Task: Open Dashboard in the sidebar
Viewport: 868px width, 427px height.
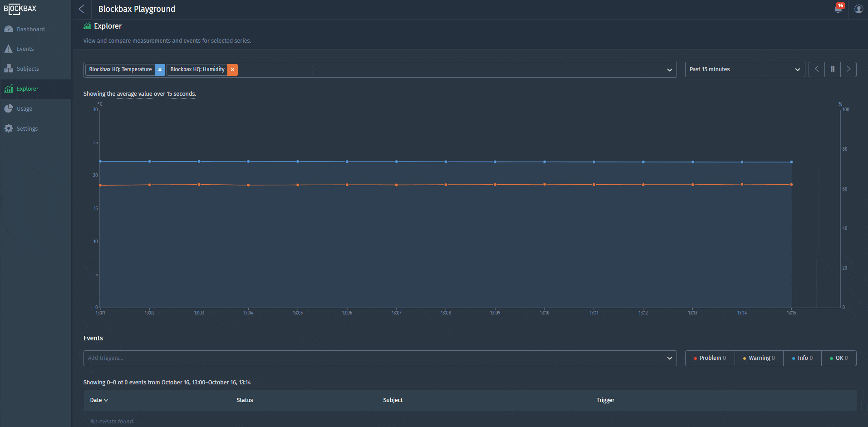Action: 30,29
